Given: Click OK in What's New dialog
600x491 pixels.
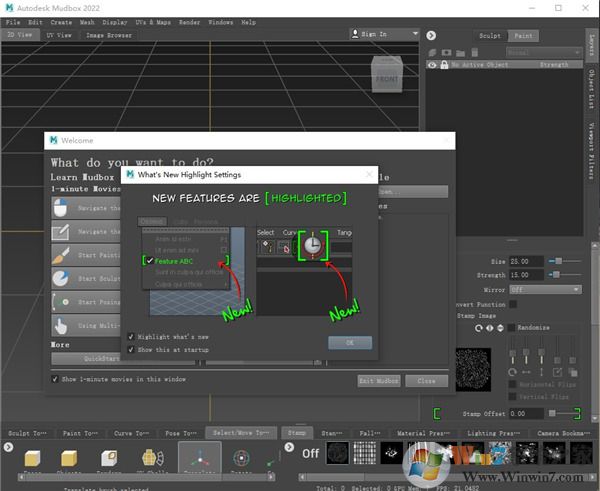Looking at the screenshot, I should [349, 342].
